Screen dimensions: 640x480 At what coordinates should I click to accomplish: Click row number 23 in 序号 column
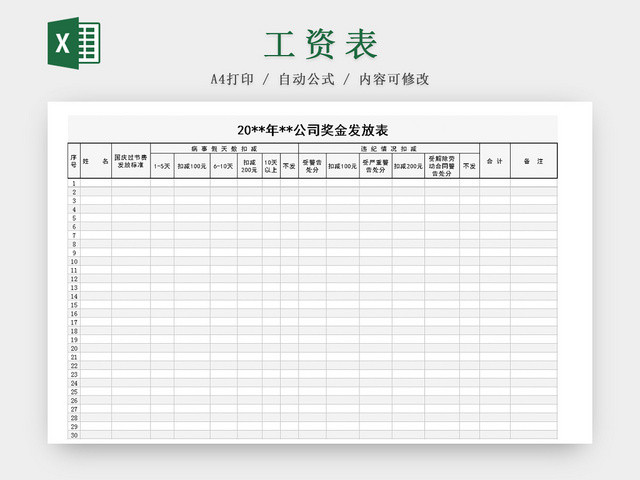coord(74,374)
